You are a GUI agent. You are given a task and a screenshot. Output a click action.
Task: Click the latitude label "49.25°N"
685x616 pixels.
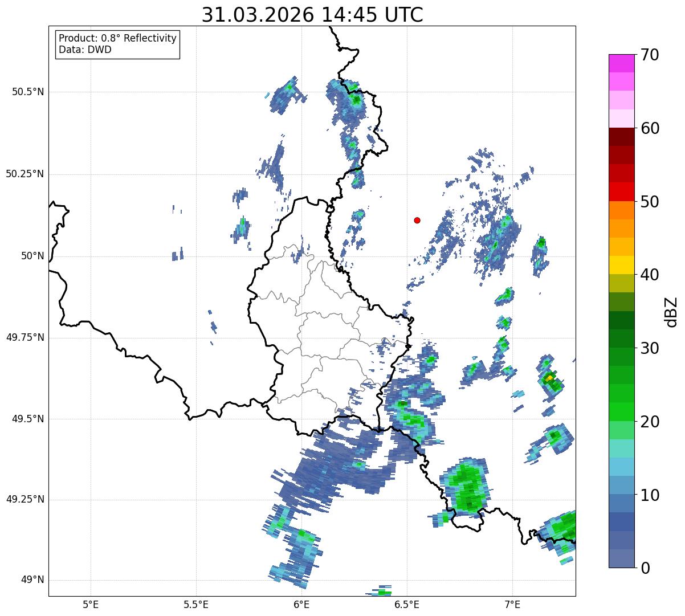click(x=25, y=500)
